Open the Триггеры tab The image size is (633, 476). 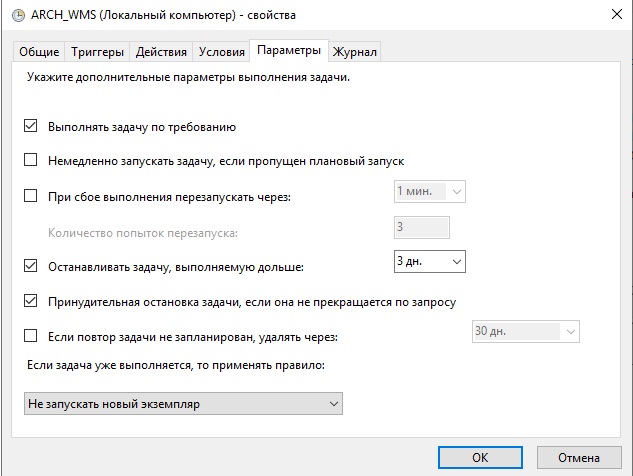click(x=96, y=52)
